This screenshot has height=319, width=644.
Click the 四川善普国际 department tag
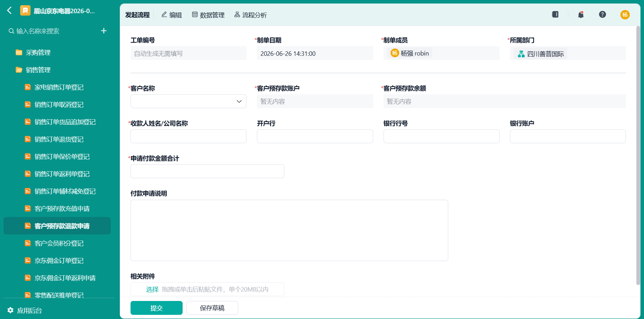tap(540, 54)
